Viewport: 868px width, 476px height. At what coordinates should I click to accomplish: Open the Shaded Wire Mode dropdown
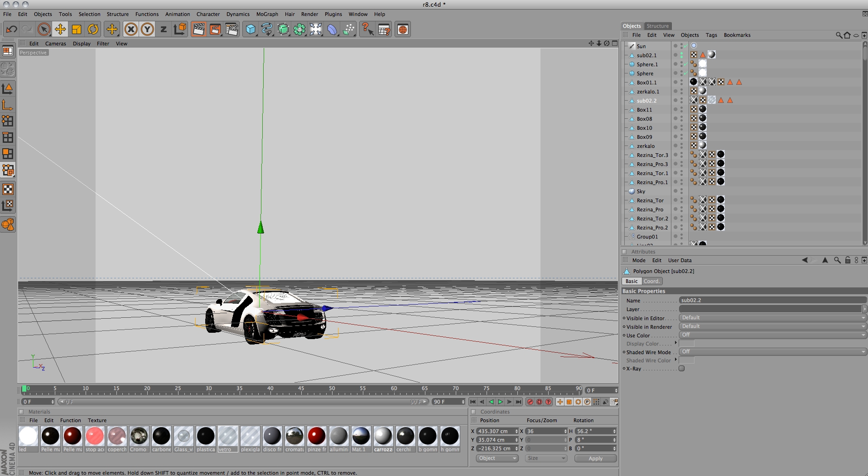pyautogui.click(x=772, y=352)
